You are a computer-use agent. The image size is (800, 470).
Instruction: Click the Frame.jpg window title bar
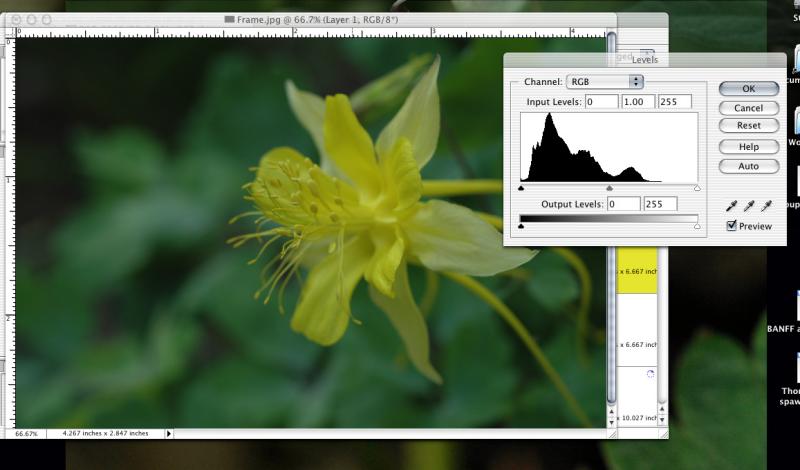pos(311,20)
